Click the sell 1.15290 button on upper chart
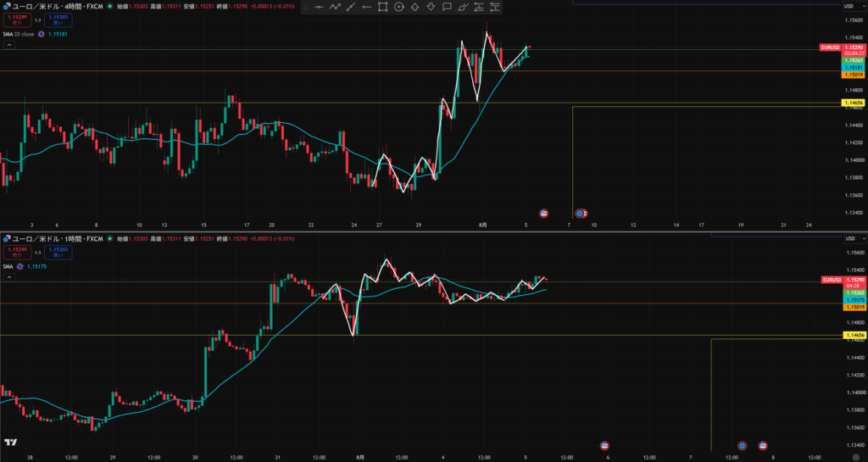The height and width of the screenshot is (462, 868). [x=17, y=19]
